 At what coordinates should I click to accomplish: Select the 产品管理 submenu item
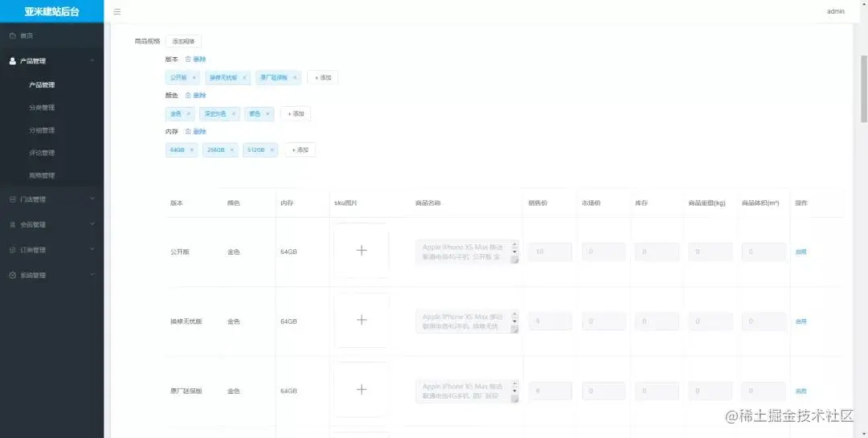coord(51,85)
